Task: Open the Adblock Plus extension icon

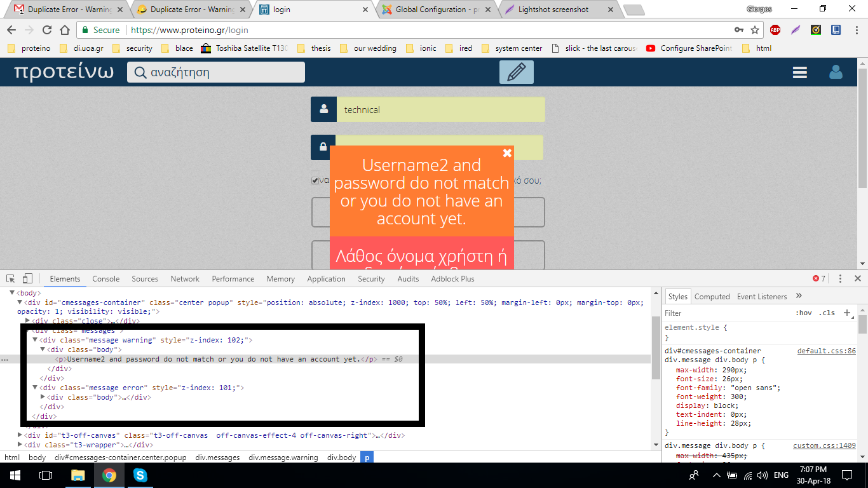Action: pyautogui.click(x=775, y=30)
